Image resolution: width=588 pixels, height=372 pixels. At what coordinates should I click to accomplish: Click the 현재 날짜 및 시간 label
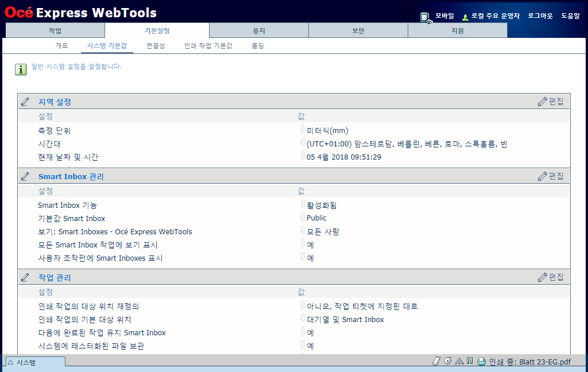(68, 157)
